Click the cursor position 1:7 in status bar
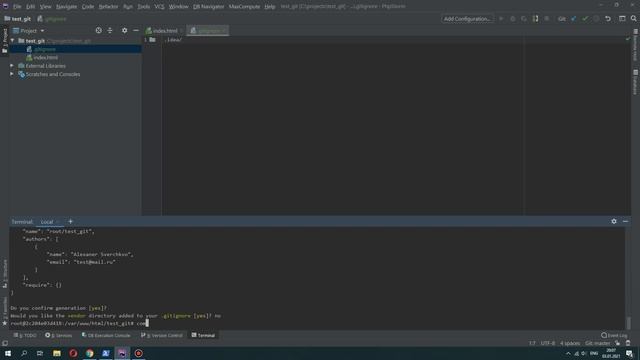This screenshot has width=640, height=360. click(x=532, y=343)
